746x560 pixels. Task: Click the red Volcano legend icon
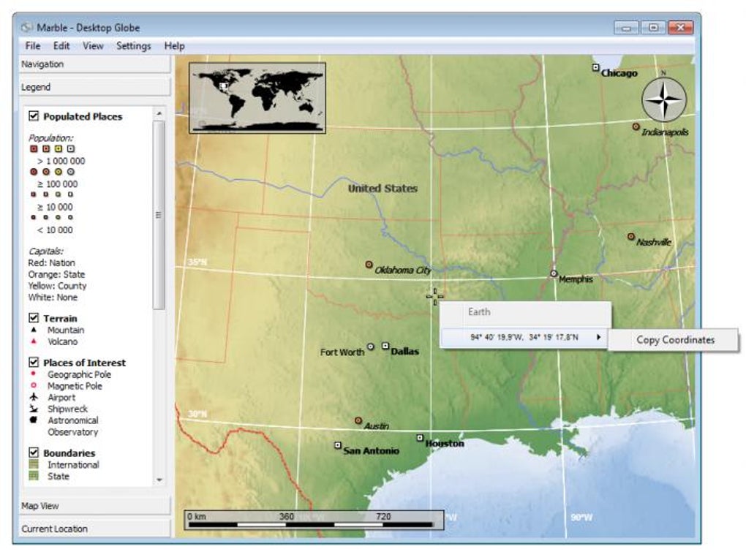pos(34,341)
